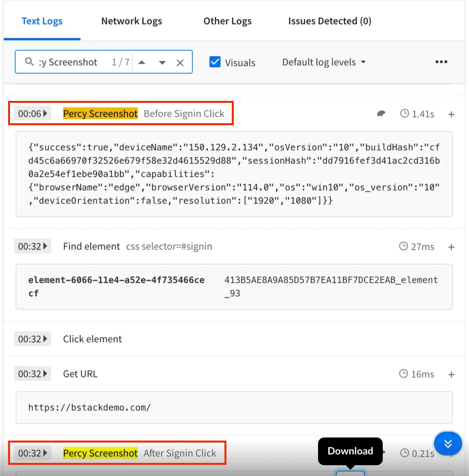Screen dimensions: 469x476
Task: Select the Text Logs tab
Action: (42, 21)
